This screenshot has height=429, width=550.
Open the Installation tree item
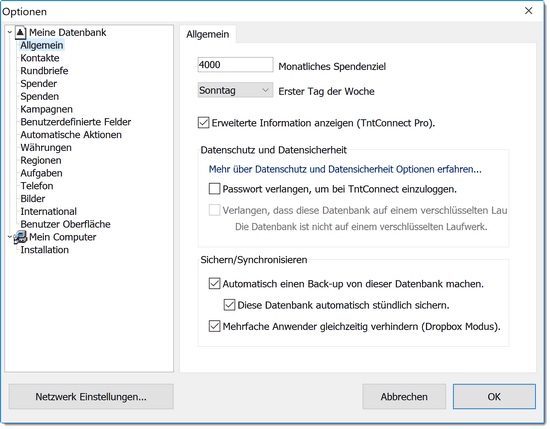tap(45, 250)
